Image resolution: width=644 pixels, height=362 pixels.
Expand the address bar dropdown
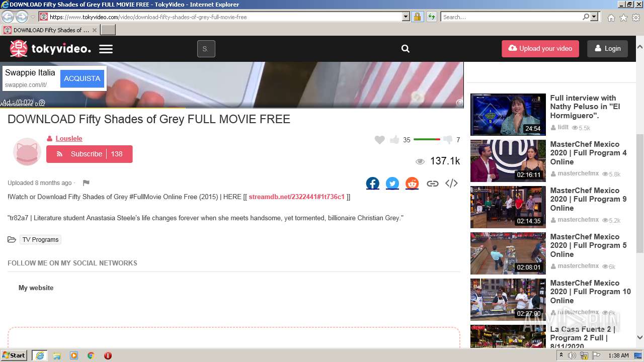click(406, 17)
